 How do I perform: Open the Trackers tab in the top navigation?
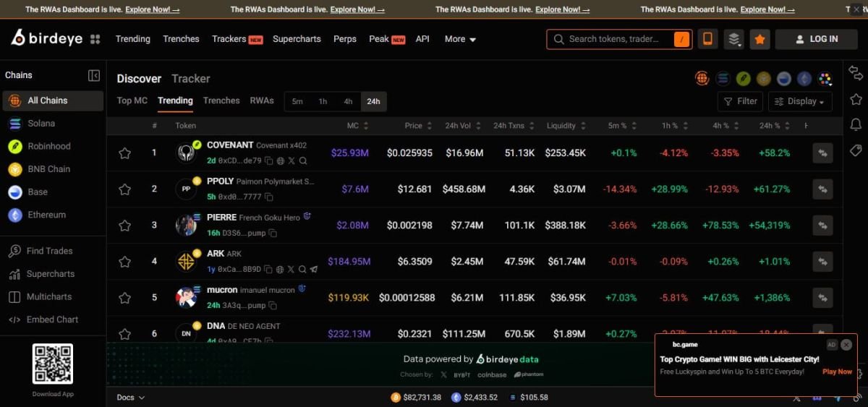pyautogui.click(x=237, y=39)
